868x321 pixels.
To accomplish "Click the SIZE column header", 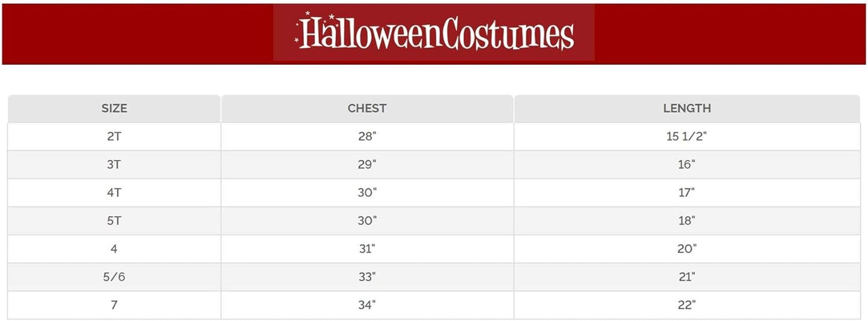I will tap(114, 109).
